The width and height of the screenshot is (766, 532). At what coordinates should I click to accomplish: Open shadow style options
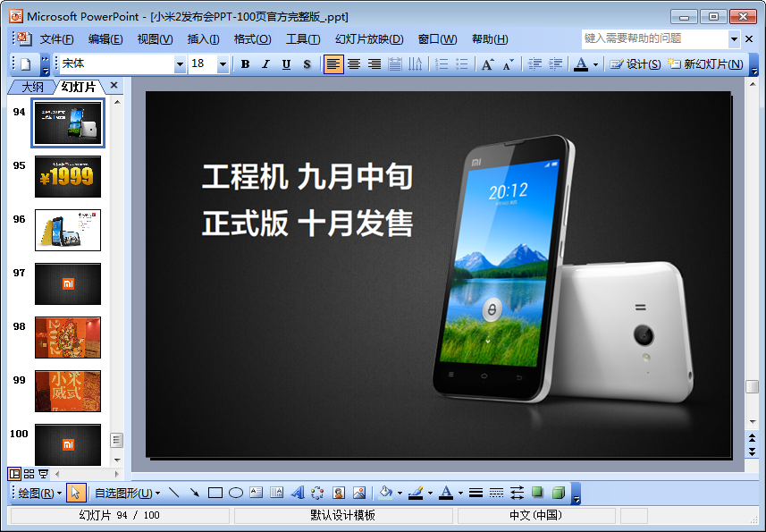pyautogui.click(x=537, y=493)
